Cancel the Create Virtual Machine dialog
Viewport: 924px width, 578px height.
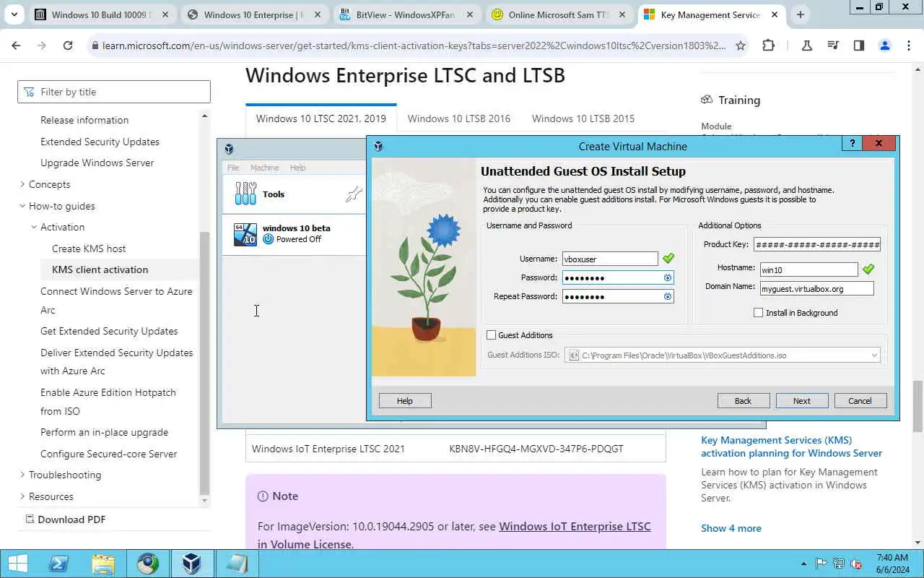[860, 401]
